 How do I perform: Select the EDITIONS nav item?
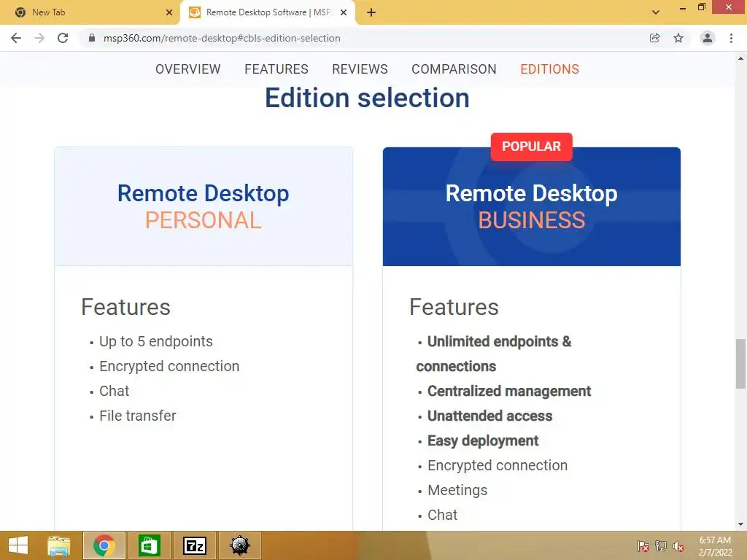tap(549, 69)
